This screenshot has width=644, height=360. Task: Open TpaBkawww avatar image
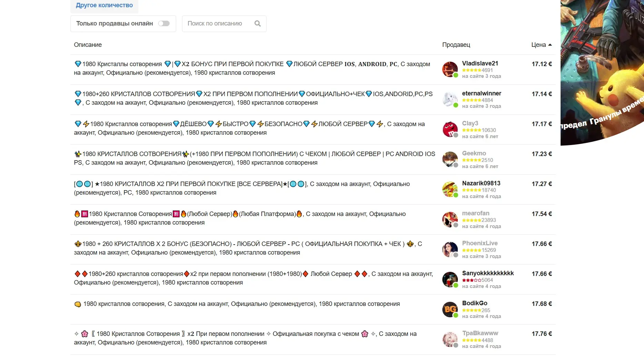tap(450, 339)
